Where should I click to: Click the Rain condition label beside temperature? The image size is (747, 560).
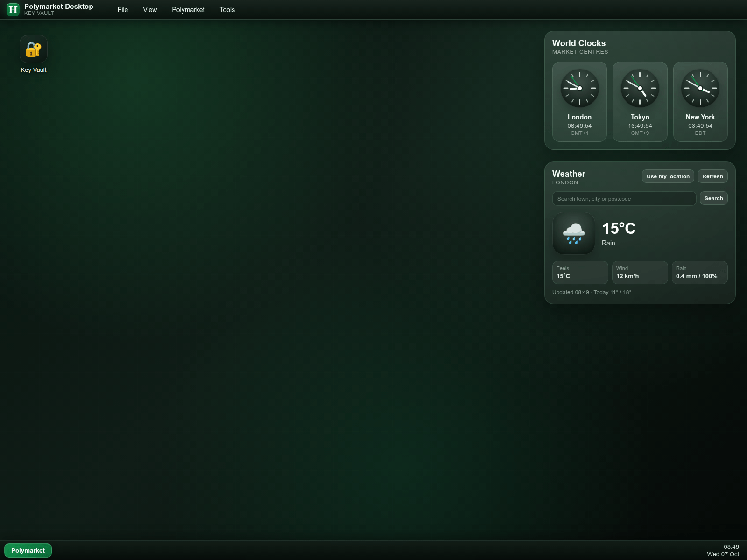tap(608, 243)
